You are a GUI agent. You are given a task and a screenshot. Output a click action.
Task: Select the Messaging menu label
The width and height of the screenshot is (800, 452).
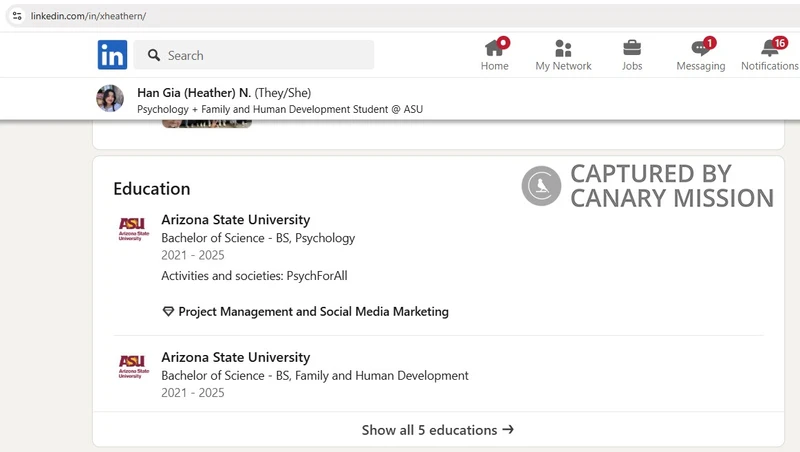coord(701,66)
